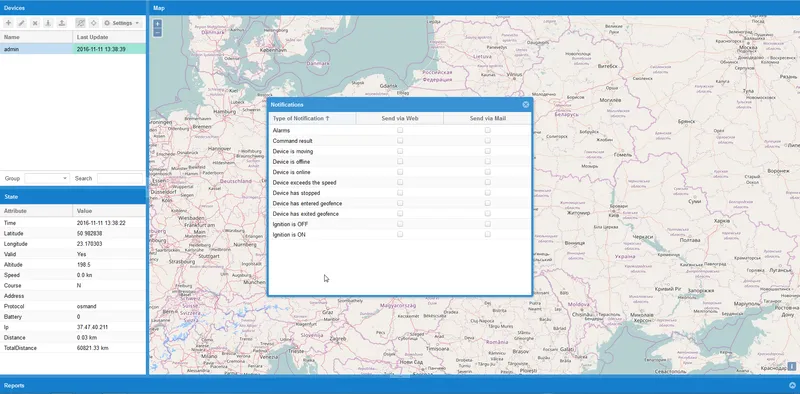This screenshot has width=800, height=394.
Task: Tick mail box for Device has exited geofence
Action: pyautogui.click(x=488, y=213)
